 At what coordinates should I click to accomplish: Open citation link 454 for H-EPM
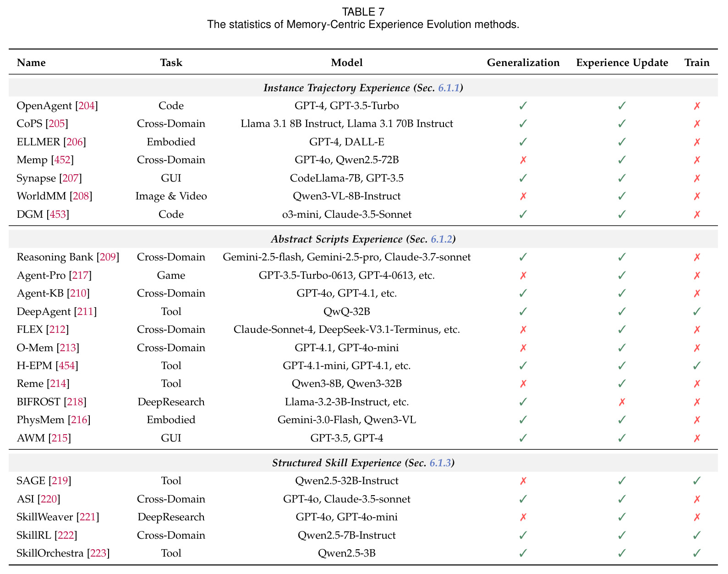[x=66, y=366]
